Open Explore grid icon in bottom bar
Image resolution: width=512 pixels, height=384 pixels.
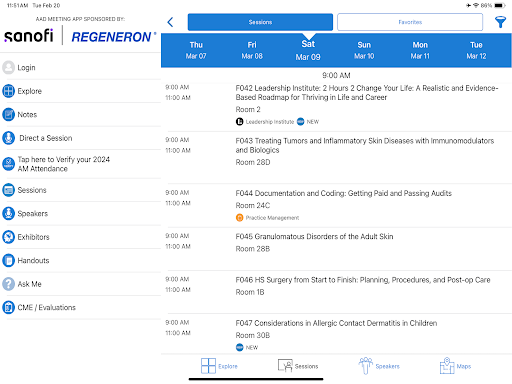[208, 366]
